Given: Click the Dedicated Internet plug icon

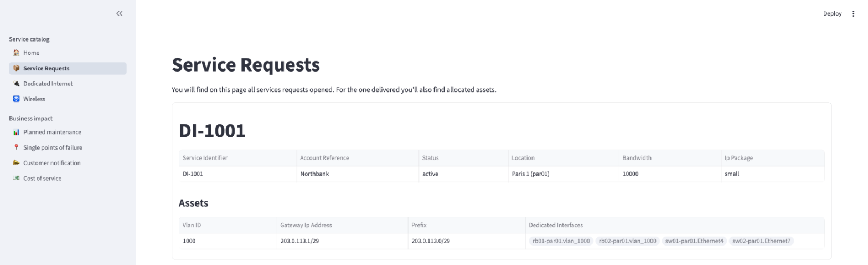Looking at the screenshot, I should click(x=16, y=84).
